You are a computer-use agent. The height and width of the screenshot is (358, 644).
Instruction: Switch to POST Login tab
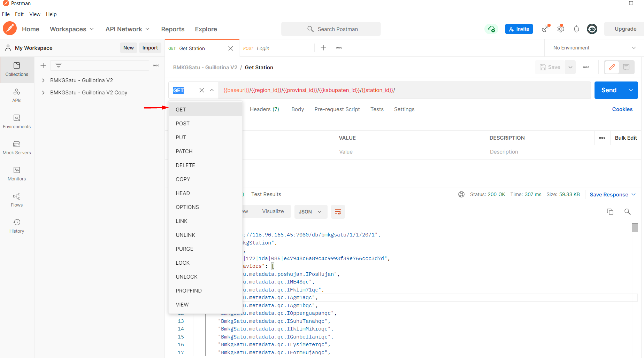[277, 48]
